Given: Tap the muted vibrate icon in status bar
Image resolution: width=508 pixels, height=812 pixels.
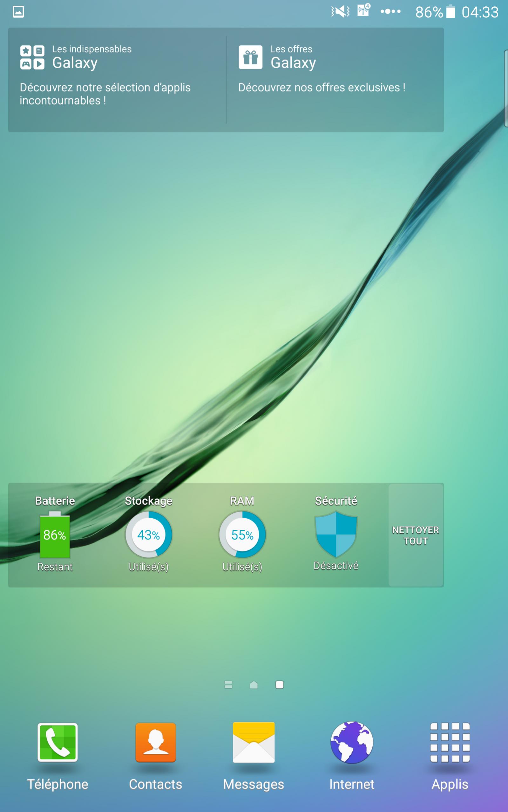Looking at the screenshot, I should 340,12.
